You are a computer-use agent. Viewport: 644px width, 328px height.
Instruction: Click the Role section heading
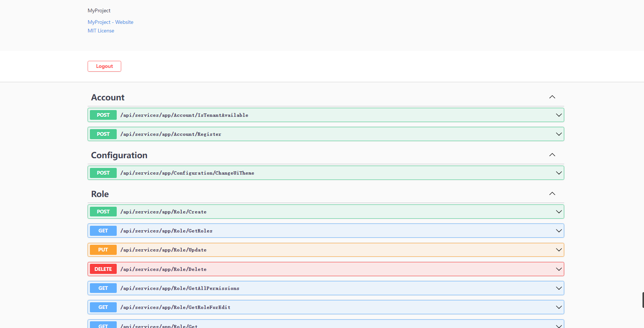[x=100, y=194]
